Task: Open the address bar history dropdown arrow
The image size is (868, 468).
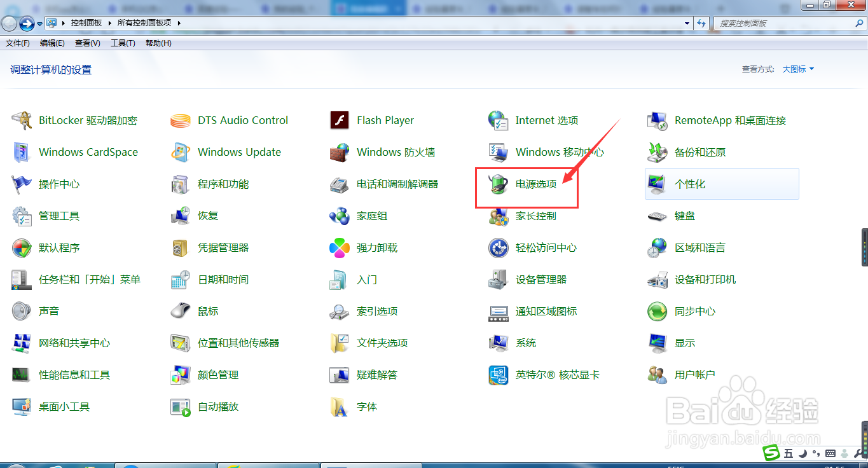Action: pyautogui.click(x=687, y=23)
